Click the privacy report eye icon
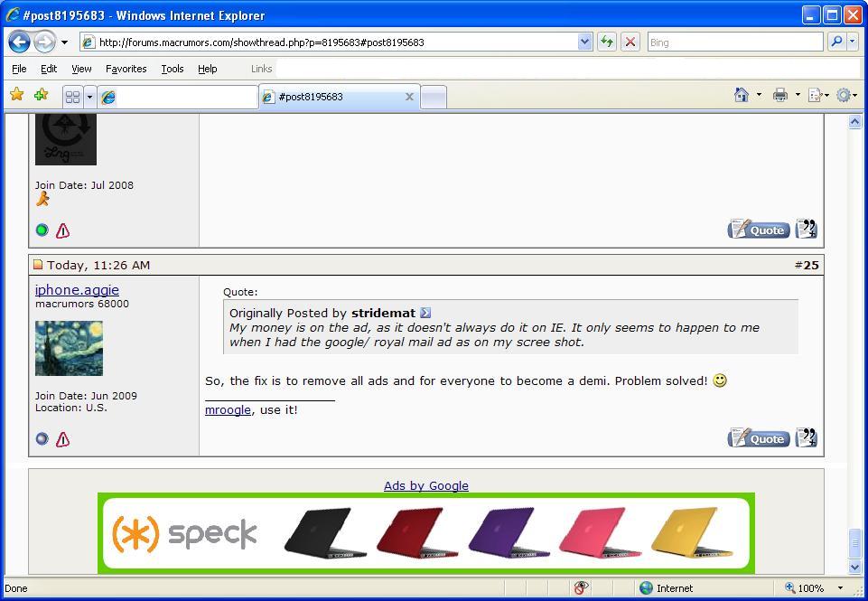Viewport: 868px width, 601px height. (581, 587)
